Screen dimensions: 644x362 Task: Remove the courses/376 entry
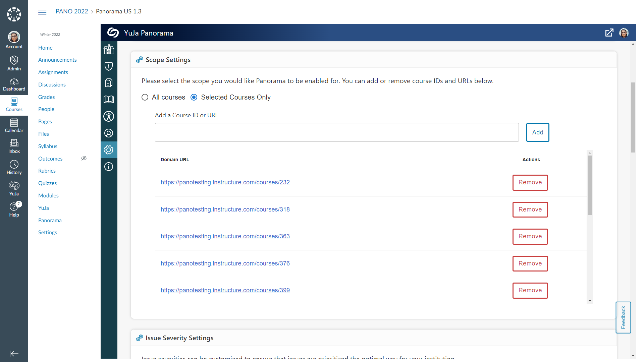(x=530, y=263)
